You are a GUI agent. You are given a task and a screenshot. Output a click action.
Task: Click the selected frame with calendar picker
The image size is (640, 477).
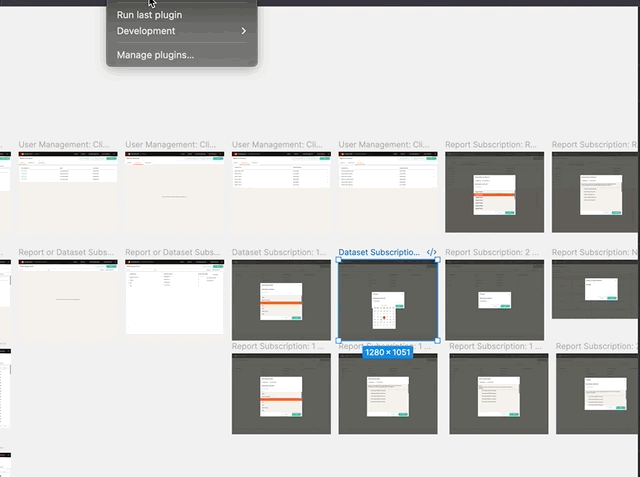pos(388,300)
